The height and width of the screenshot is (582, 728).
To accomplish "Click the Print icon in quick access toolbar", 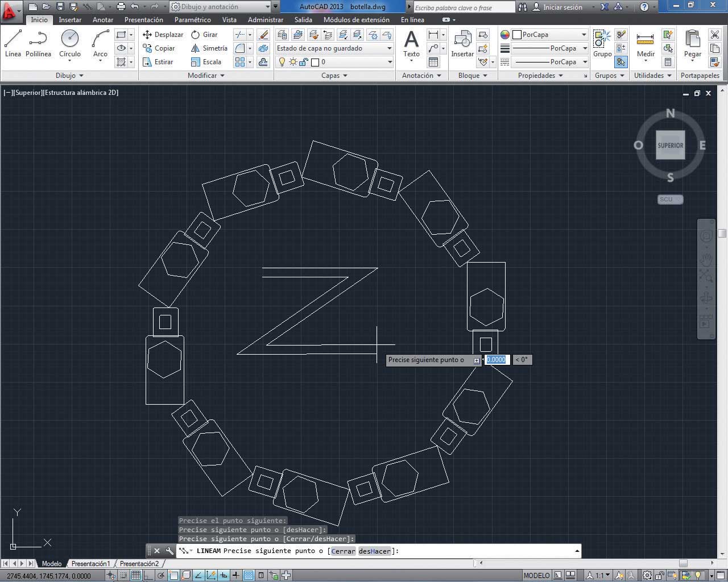I will pos(121,7).
